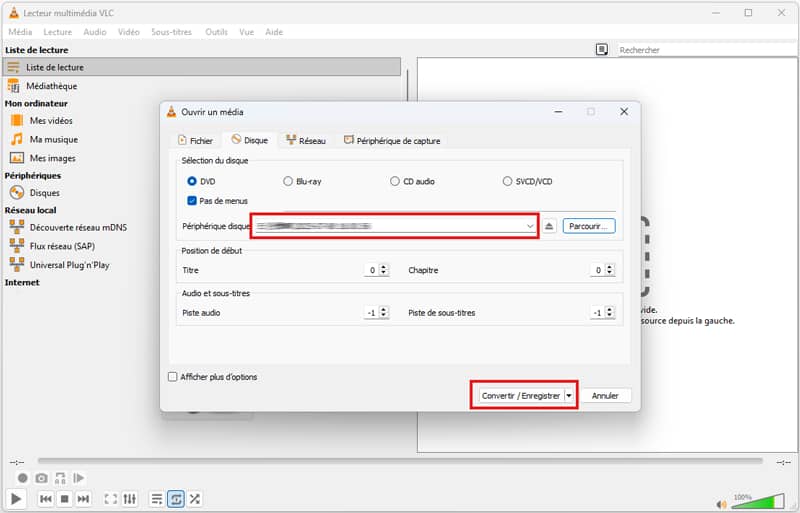The height and width of the screenshot is (513, 800).
Task: Click the frame-by-frame advance icon
Action: point(79,478)
